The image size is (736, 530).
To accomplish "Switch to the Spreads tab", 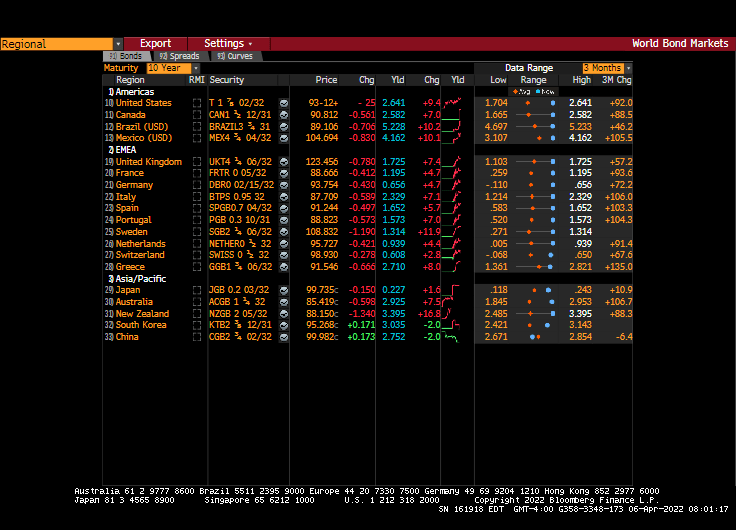I will point(179,56).
